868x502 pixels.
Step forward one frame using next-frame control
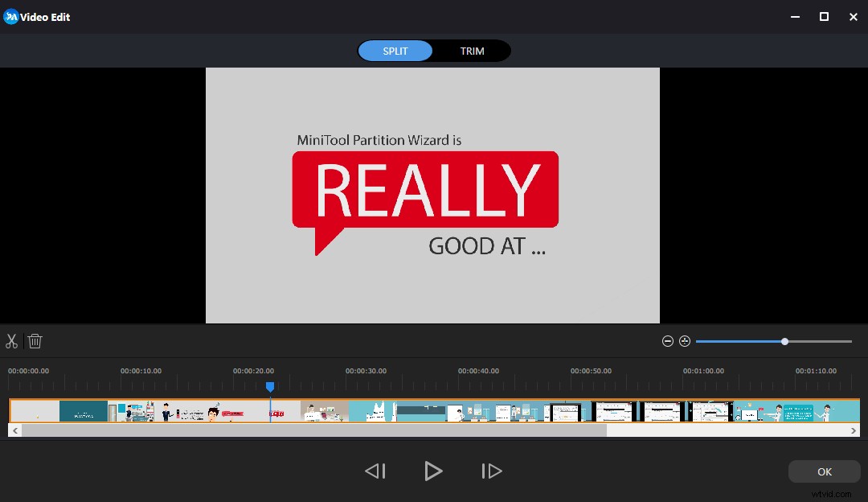[x=492, y=471]
